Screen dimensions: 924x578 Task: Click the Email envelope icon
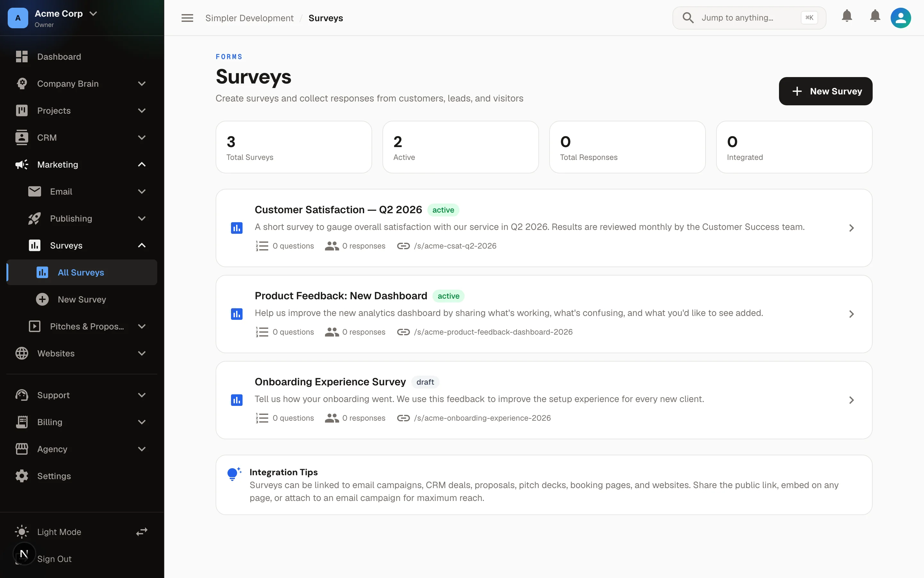pos(35,191)
